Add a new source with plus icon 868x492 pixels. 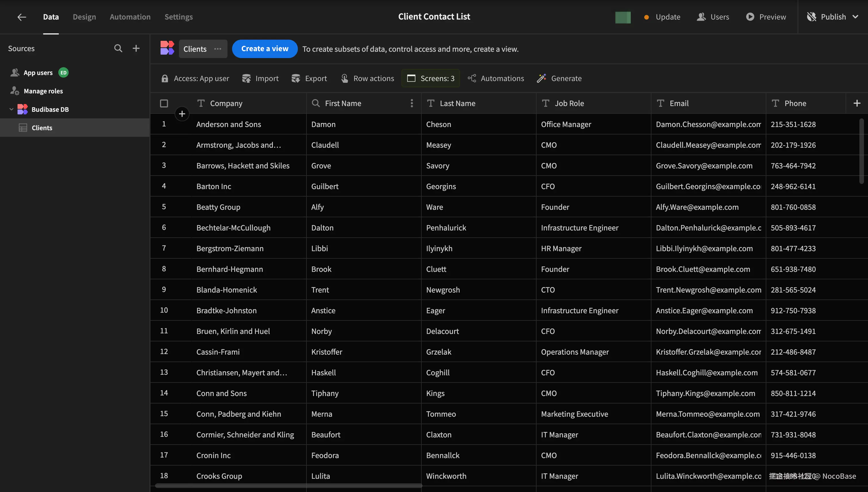136,48
